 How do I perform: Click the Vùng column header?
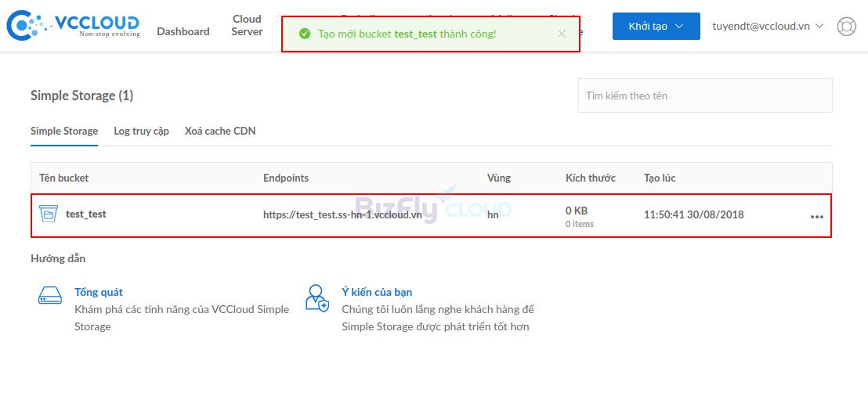(499, 178)
